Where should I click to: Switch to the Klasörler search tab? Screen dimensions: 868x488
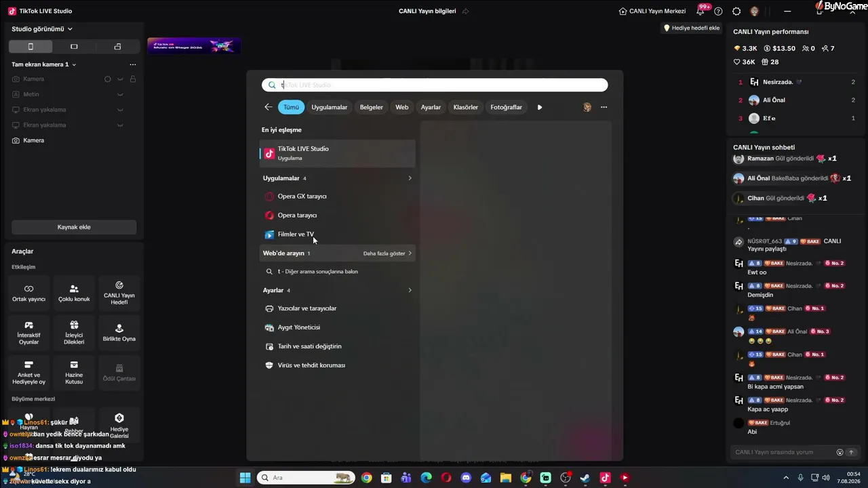[466, 107]
